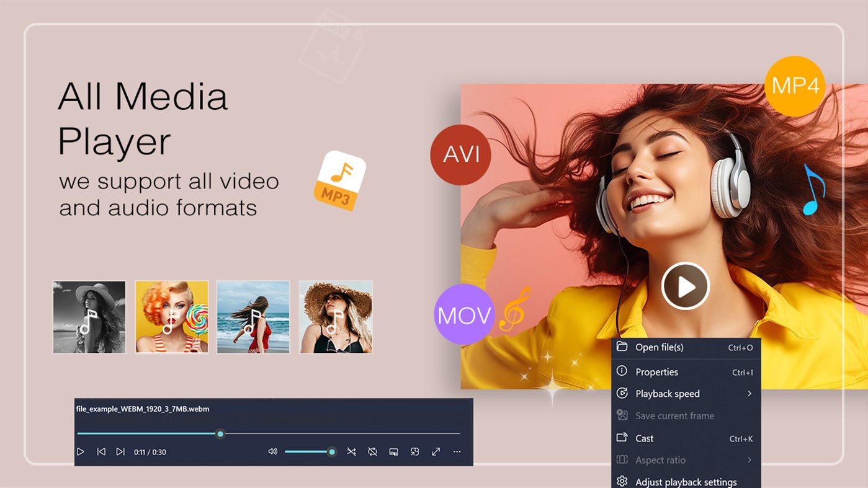Click the skip-to-previous icon
The height and width of the screenshot is (488, 868).
coord(101,451)
